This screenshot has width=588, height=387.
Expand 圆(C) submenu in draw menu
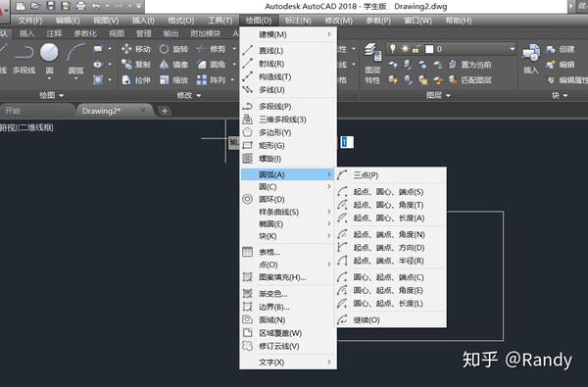tap(287, 187)
